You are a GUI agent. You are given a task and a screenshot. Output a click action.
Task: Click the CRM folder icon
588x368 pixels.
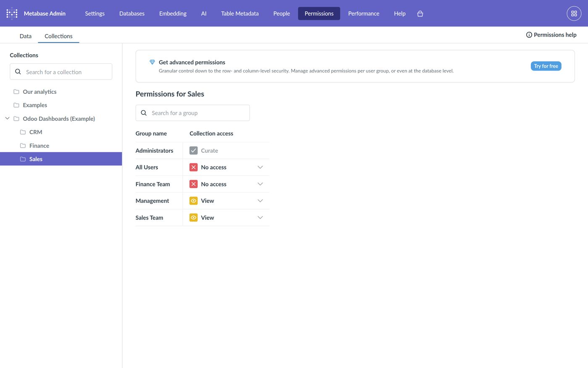(x=23, y=132)
